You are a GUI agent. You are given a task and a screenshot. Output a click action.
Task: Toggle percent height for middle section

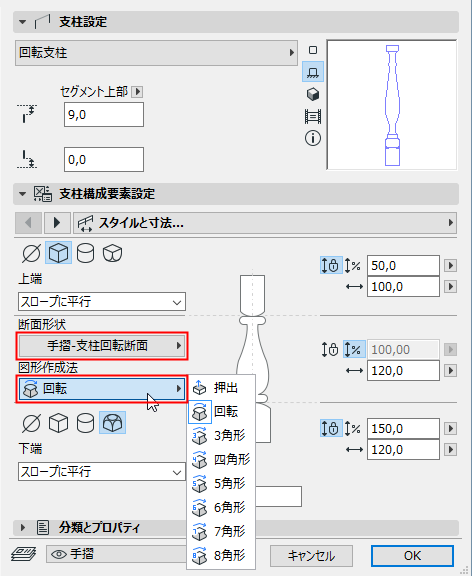click(354, 349)
